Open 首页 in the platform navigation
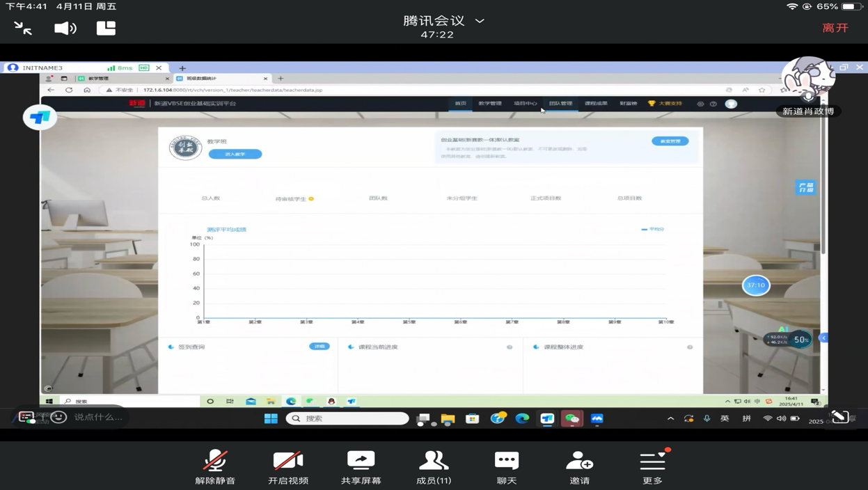Screen dimensions: 868x490 460,104
